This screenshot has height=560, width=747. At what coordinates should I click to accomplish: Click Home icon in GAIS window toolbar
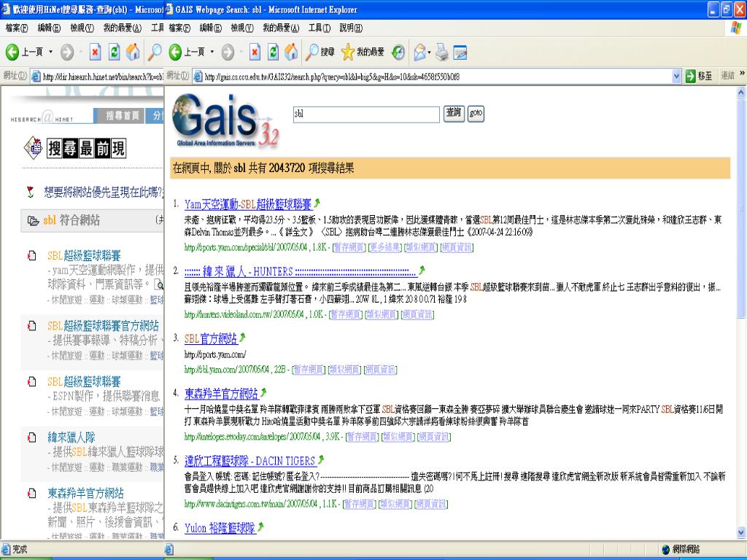point(291,52)
